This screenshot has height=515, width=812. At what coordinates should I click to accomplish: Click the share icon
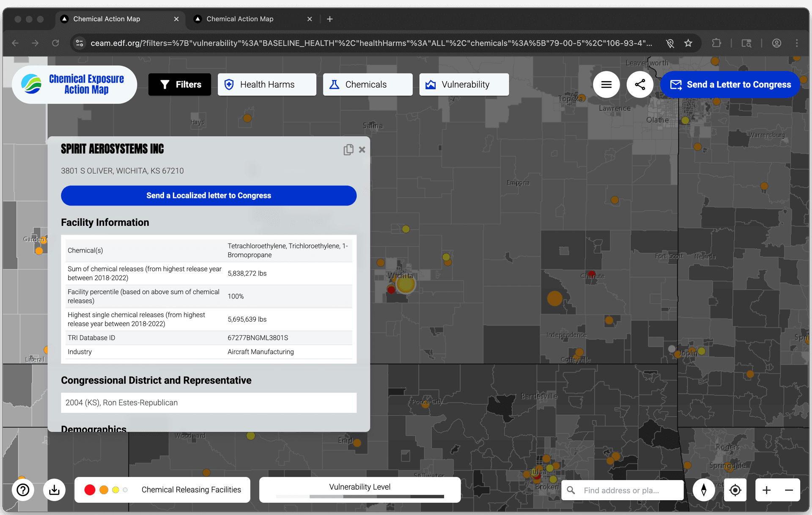coord(640,84)
